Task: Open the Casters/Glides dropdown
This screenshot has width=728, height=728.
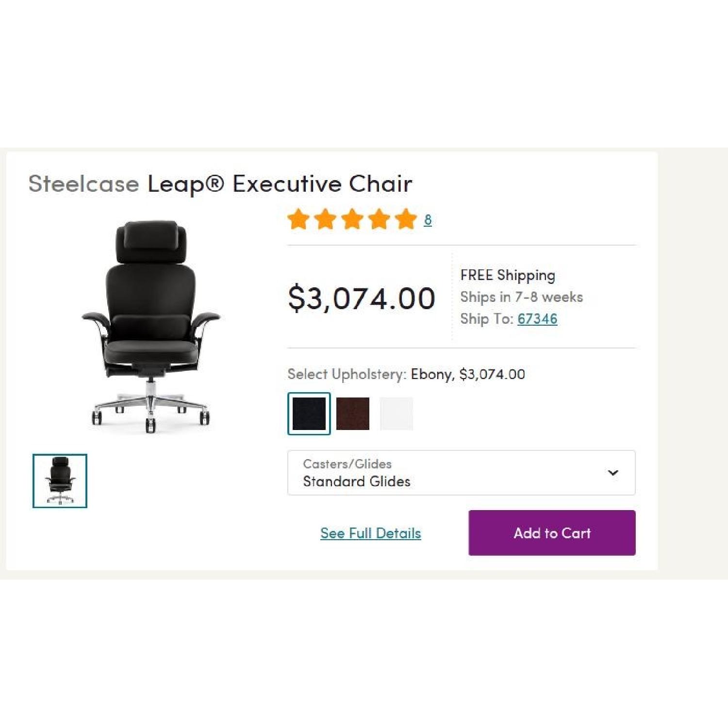Action: [x=461, y=472]
